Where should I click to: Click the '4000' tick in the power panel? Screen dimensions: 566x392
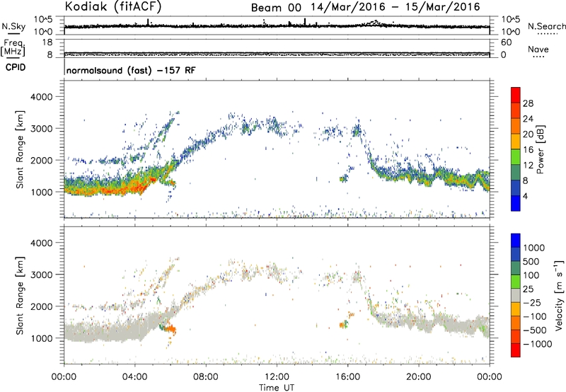pos(42,97)
